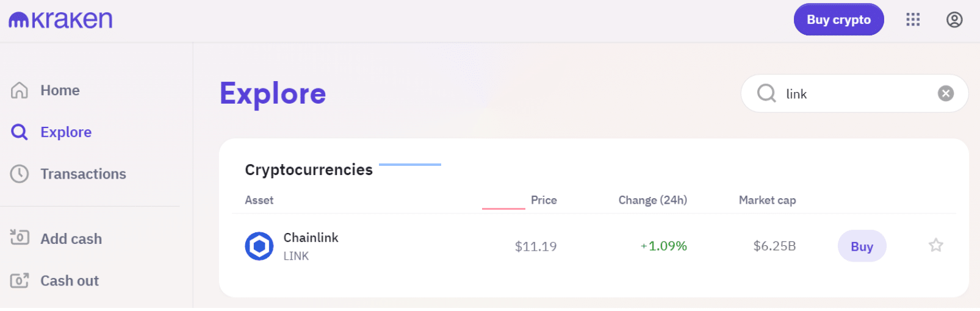Image resolution: width=980 pixels, height=311 pixels.
Task: Go to Home in the sidebar
Action: (x=60, y=90)
